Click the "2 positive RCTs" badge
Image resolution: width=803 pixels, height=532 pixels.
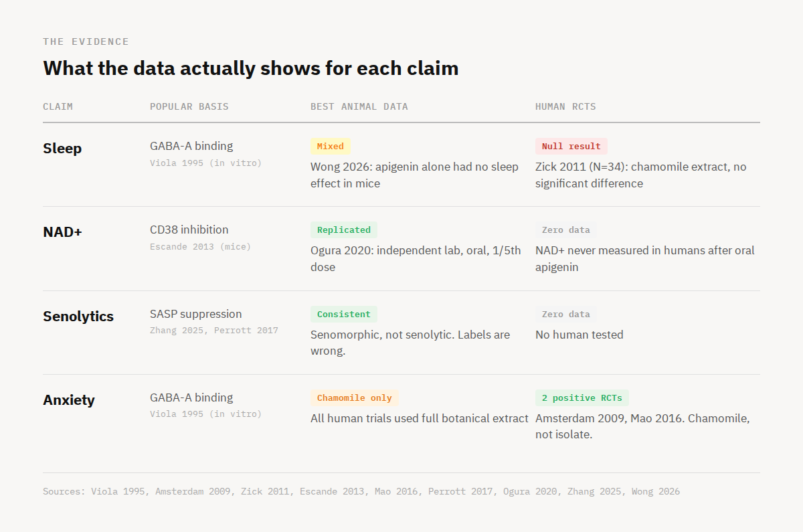coord(582,398)
